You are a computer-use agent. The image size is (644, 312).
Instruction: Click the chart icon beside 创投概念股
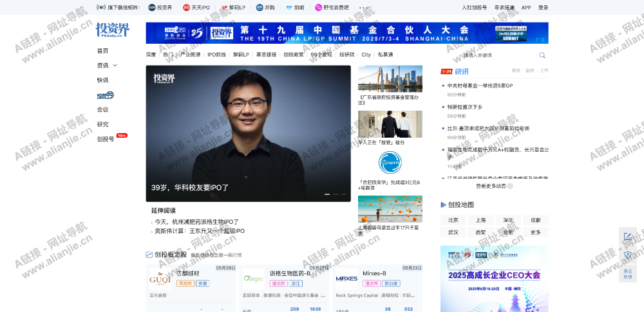[149, 255]
